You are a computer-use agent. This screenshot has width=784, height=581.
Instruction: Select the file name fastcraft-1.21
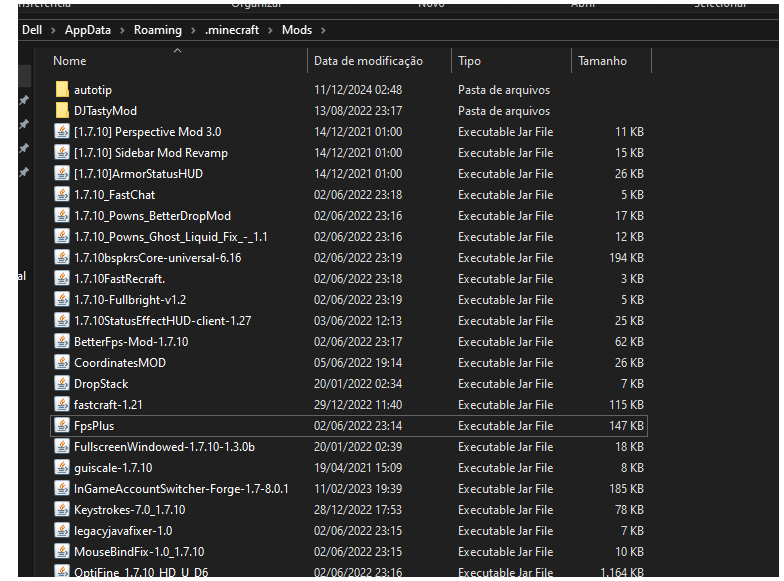(x=108, y=405)
